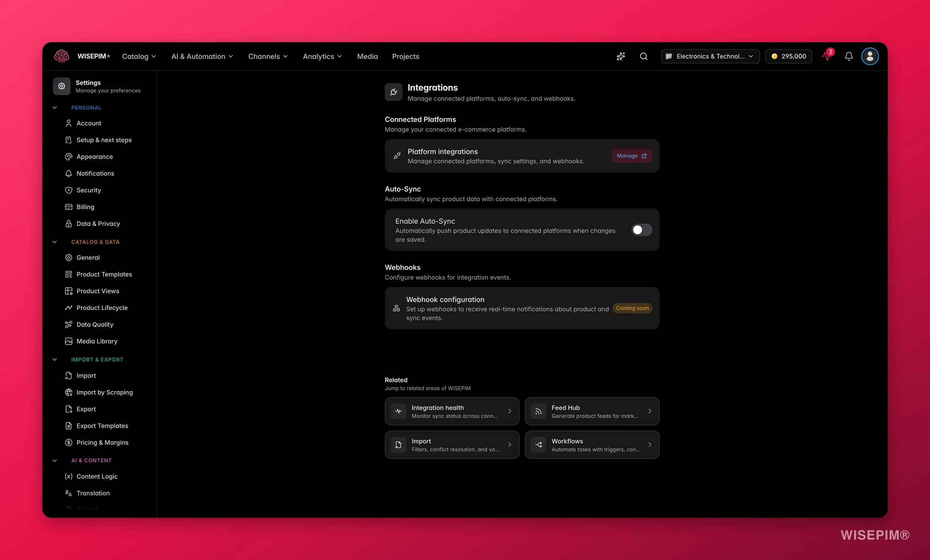Click the Translation language icon
The width and height of the screenshot is (930, 560).
(x=69, y=493)
